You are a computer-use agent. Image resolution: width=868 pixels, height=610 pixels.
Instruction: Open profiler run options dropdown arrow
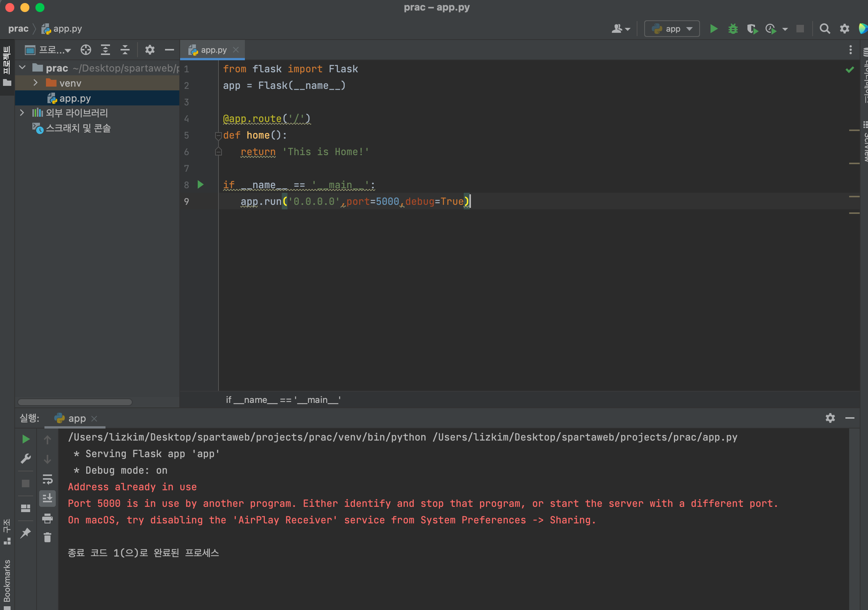[x=785, y=29]
